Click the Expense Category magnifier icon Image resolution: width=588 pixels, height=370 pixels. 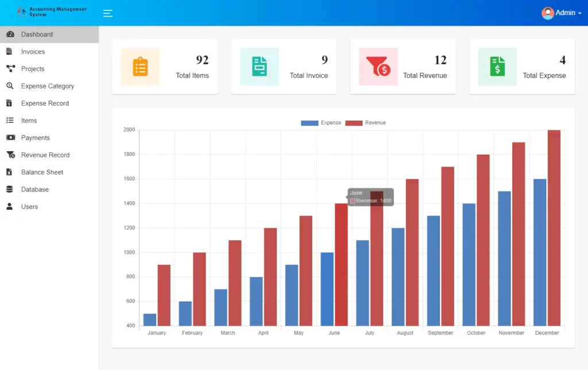click(9, 86)
